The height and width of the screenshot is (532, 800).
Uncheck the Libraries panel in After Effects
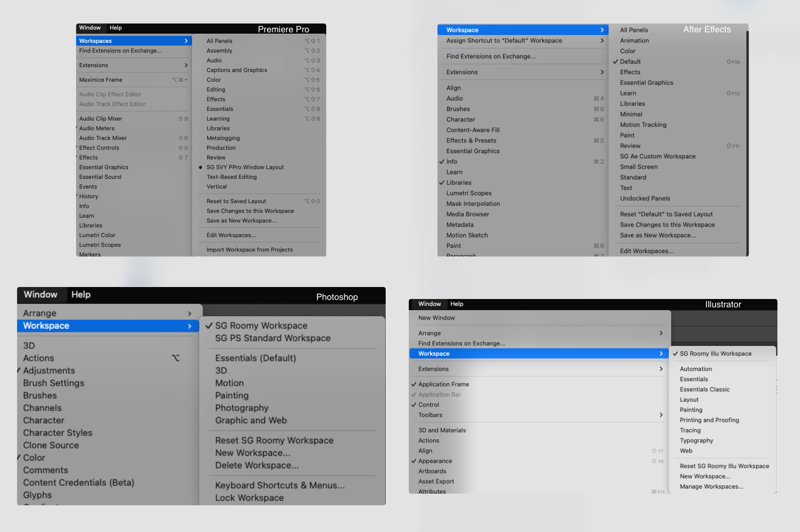tap(459, 182)
